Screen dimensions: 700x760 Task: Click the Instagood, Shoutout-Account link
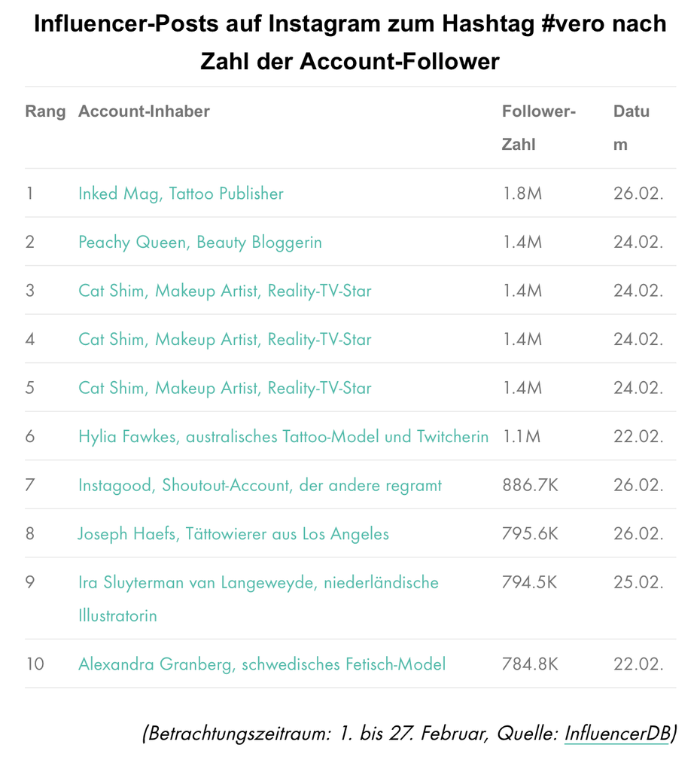coord(260,485)
